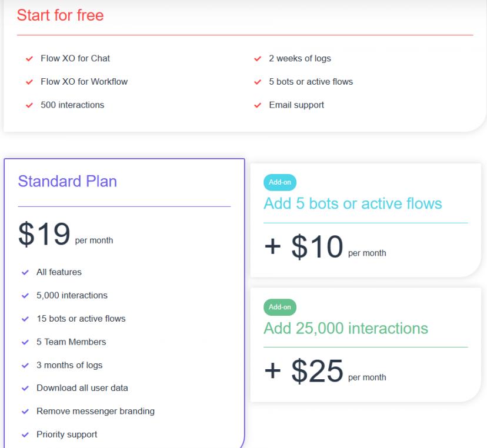
Task: Click the checkmark beside Flow XO for Chat
Action: pyautogui.click(x=29, y=59)
